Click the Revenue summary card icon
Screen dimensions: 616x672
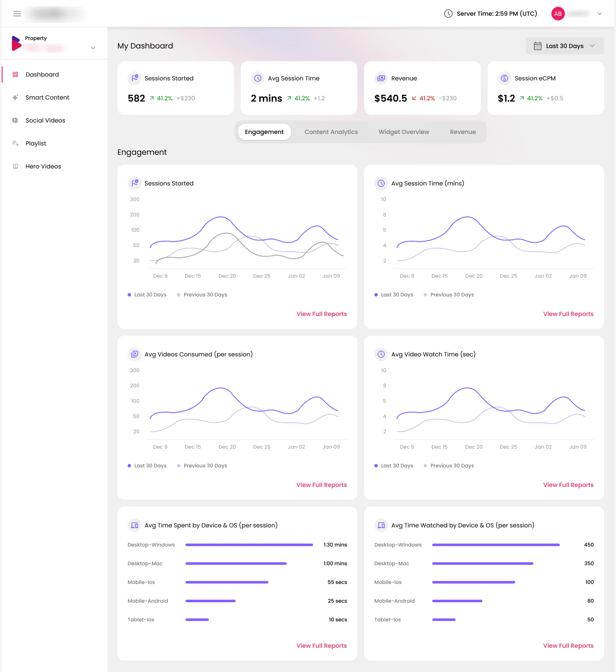[381, 78]
